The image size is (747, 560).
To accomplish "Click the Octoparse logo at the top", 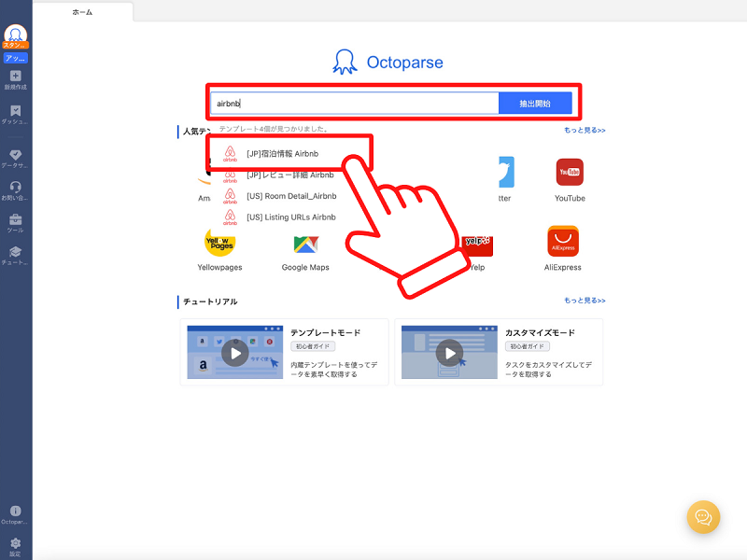I will [388, 62].
